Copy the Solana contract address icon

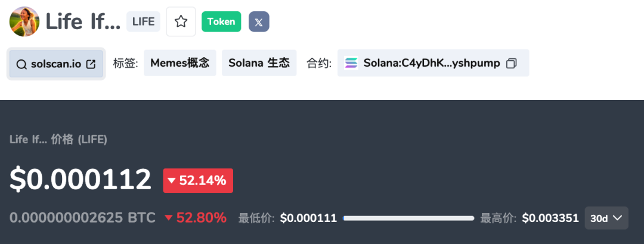tap(511, 63)
